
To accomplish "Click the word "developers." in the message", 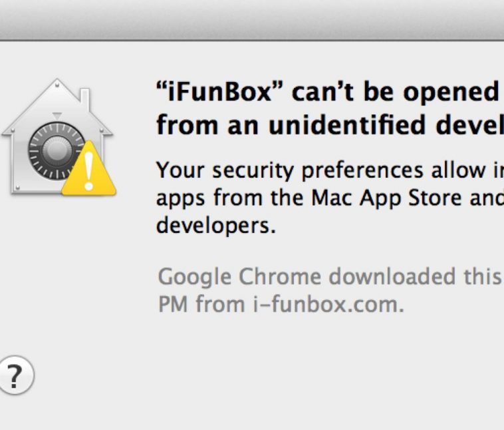I will pyautogui.click(x=216, y=224).
